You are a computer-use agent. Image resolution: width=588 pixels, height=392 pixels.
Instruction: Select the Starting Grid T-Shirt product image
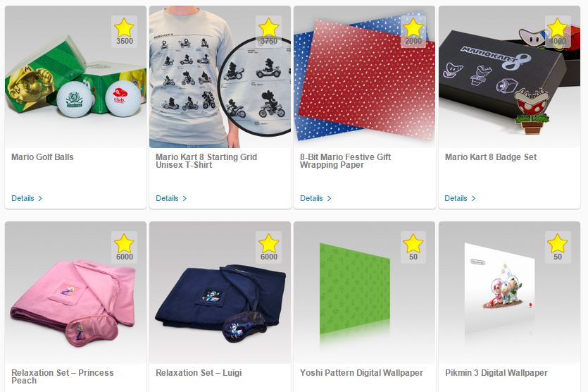(220, 77)
